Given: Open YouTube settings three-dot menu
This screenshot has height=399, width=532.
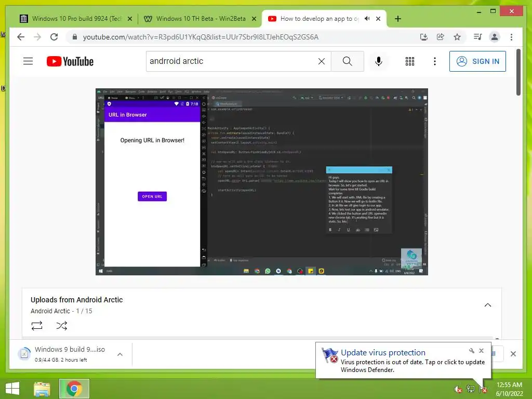Looking at the screenshot, I should [435, 61].
